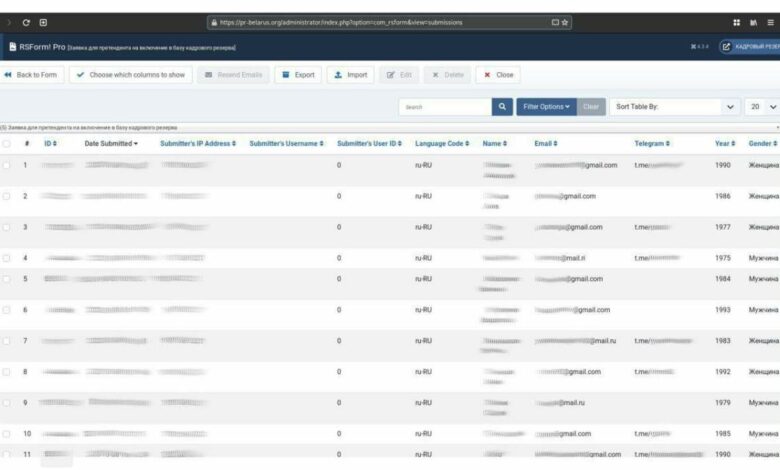Screen dimensions: 780x470
Task: Toggle the select-all header checkbox
Action: tap(7, 144)
